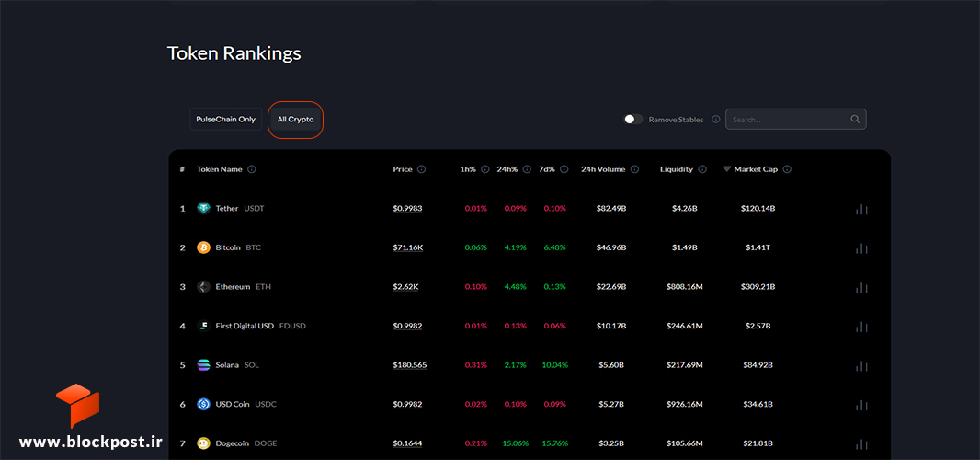Viewport: 980px width, 460px height.
Task: Toggle the Remove Stables switch
Action: coord(633,119)
